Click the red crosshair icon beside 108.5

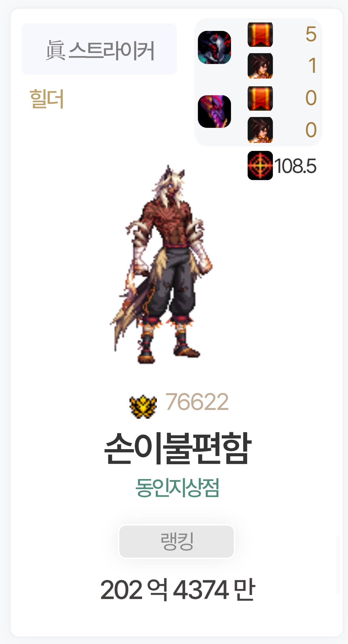(x=260, y=166)
